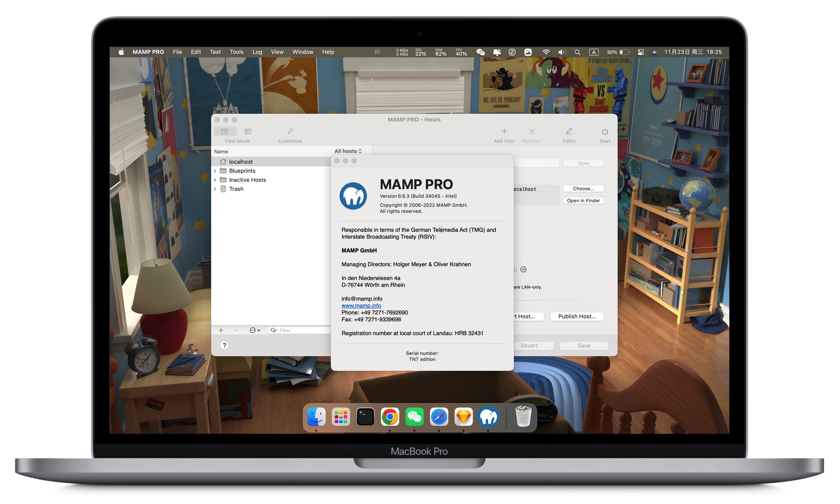Click the Name column header
Viewport: 840px width, 504px height.
coord(221,151)
